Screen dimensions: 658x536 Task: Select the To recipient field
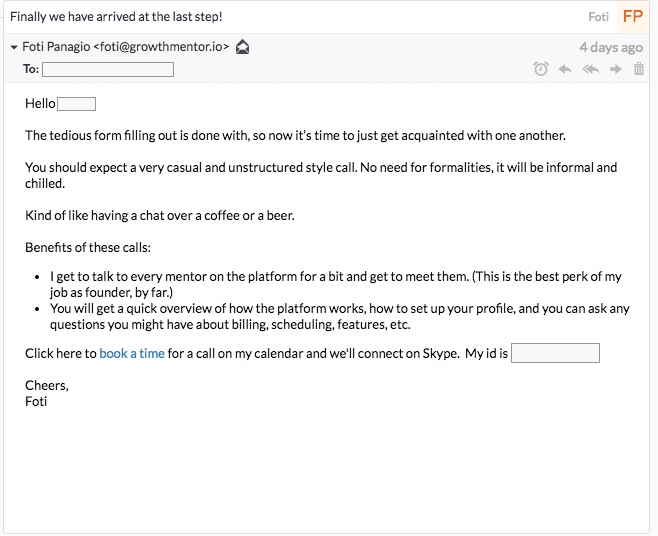tap(108, 69)
